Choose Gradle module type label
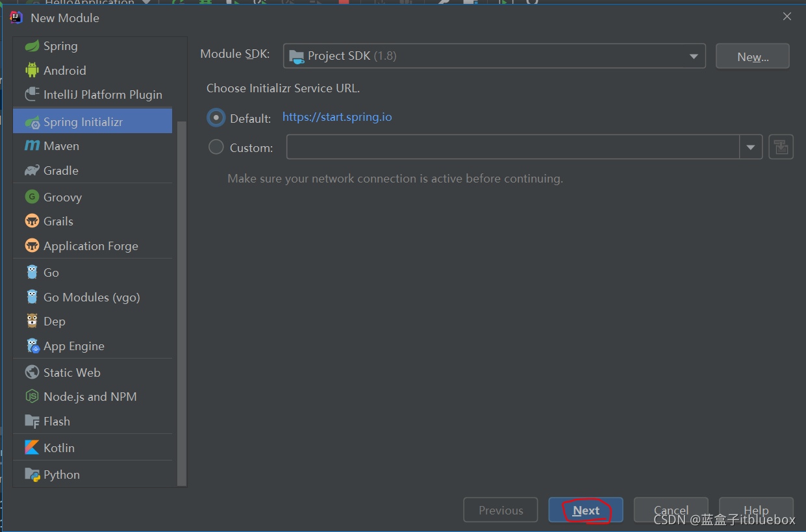 tap(61, 171)
